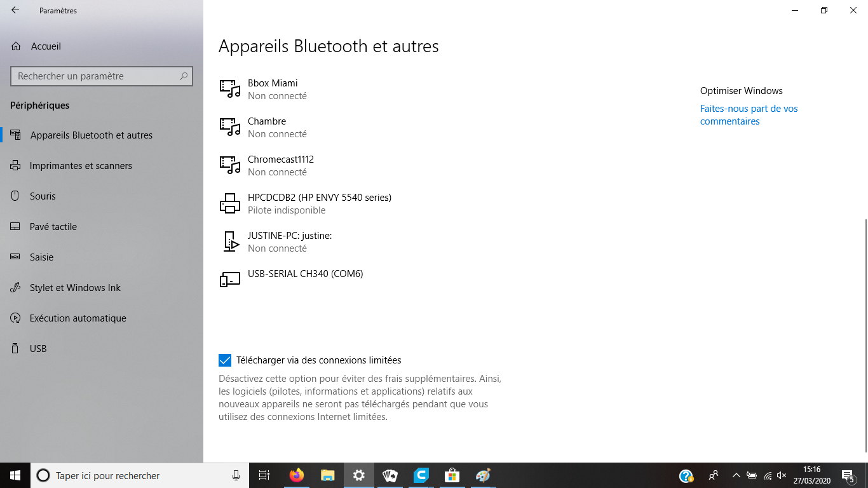Open Faites-nous part de vos commentaires link

[x=749, y=115]
